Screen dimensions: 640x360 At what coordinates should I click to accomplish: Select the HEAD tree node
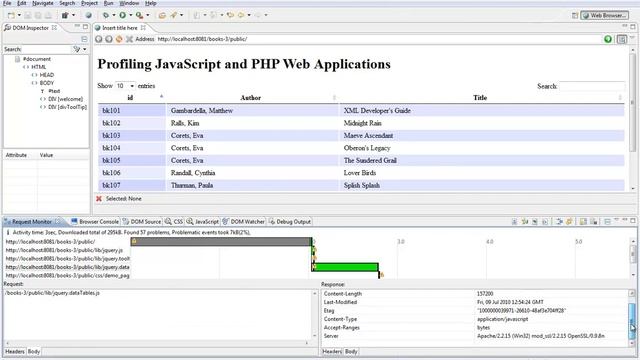(x=47, y=75)
